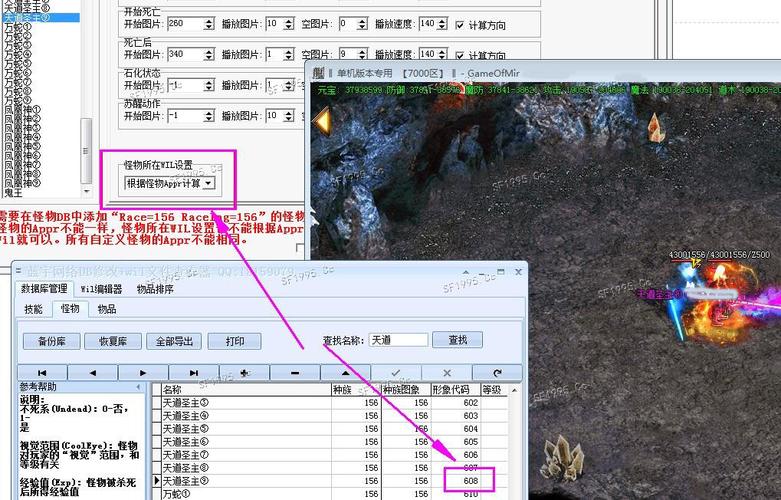Image resolution: width=781 pixels, height=500 pixels.
Task: Click the yellow back arrow in GameOfMir window
Action: tap(323, 121)
